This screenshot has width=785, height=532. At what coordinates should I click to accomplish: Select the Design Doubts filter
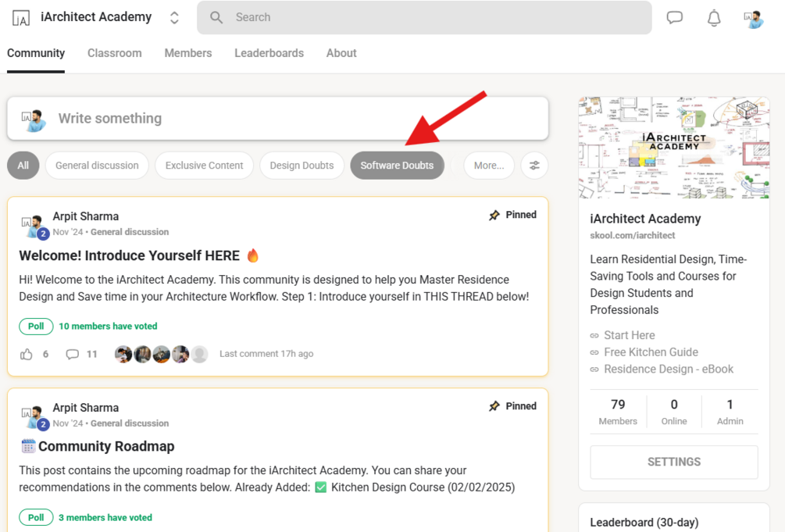302,166
